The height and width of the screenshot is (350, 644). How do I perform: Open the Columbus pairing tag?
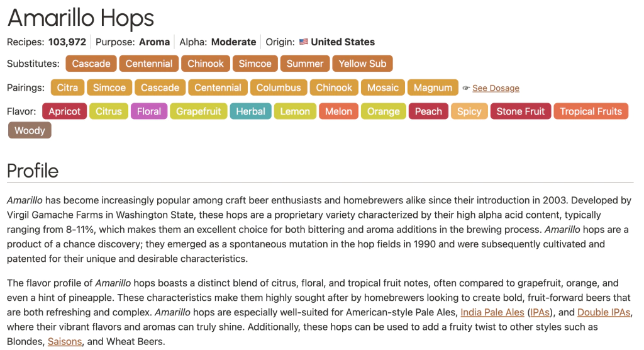click(279, 87)
